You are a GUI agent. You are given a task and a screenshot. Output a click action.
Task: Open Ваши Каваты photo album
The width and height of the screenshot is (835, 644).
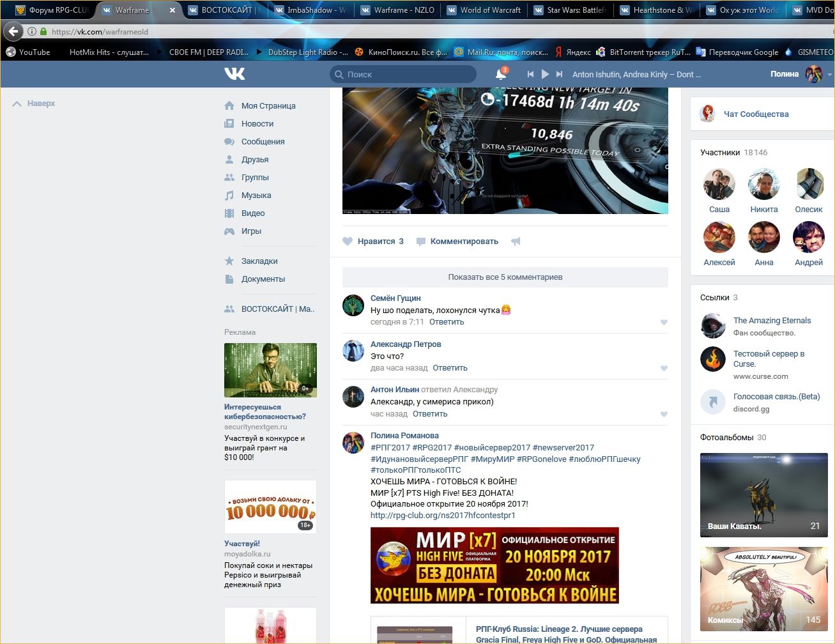764,495
